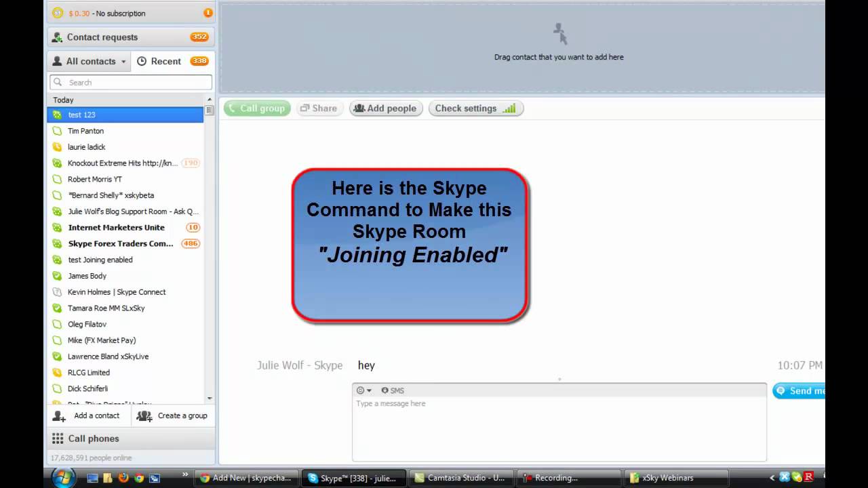
Task: Focus the contact Search field
Action: pos(131,82)
